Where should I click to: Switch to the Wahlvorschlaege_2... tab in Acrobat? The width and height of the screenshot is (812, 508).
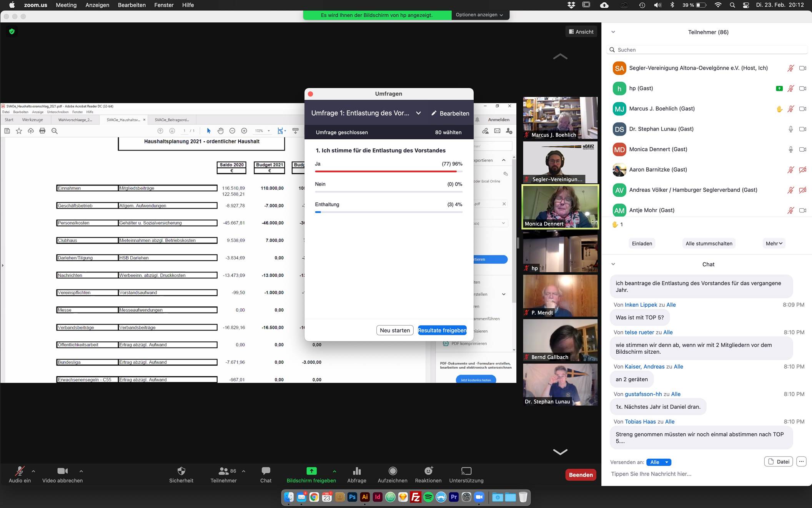tap(75, 120)
